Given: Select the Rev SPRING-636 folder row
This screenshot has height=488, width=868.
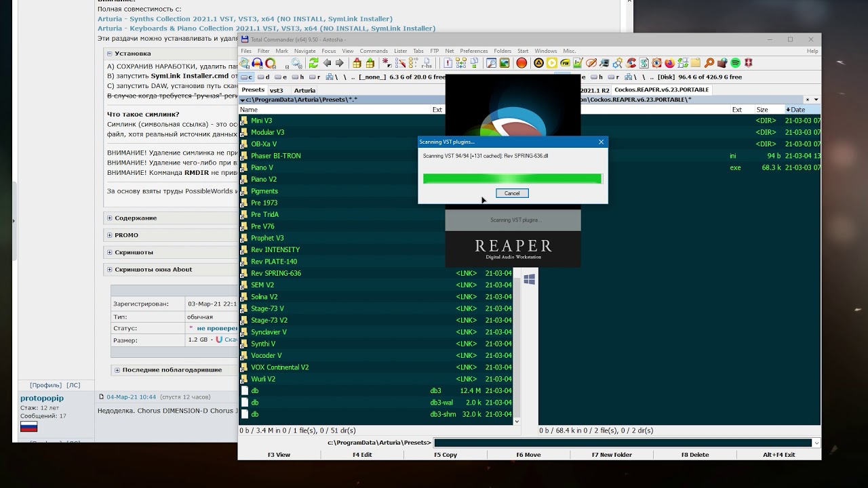Looking at the screenshot, I should (376, 273).
